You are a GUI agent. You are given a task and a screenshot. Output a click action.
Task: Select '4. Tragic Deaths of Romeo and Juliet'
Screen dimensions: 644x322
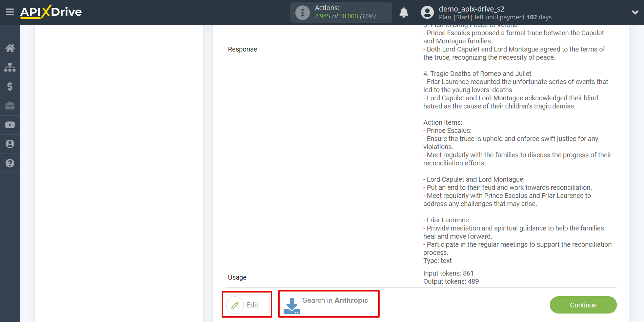click(477, 74)
